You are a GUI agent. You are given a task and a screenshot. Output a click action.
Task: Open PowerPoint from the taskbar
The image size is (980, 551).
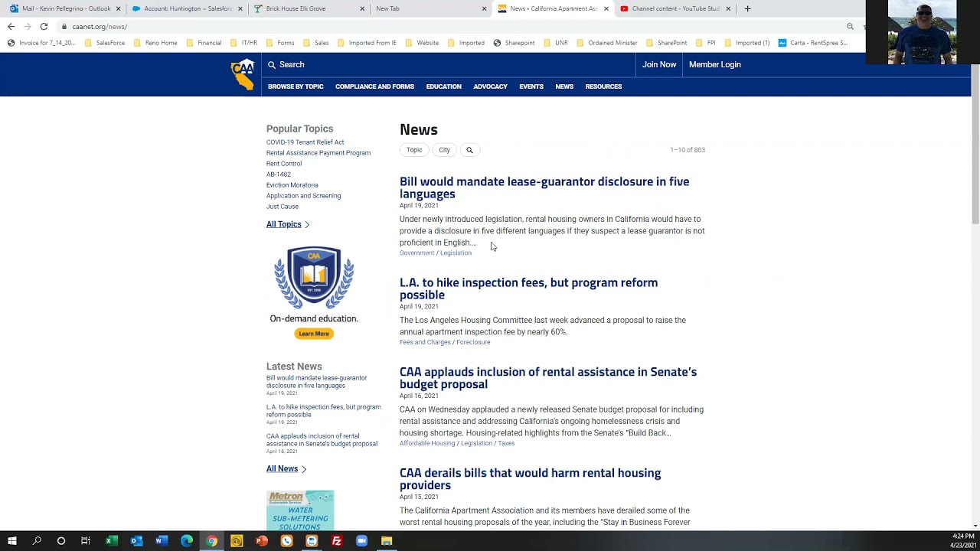tap(261, 541)
